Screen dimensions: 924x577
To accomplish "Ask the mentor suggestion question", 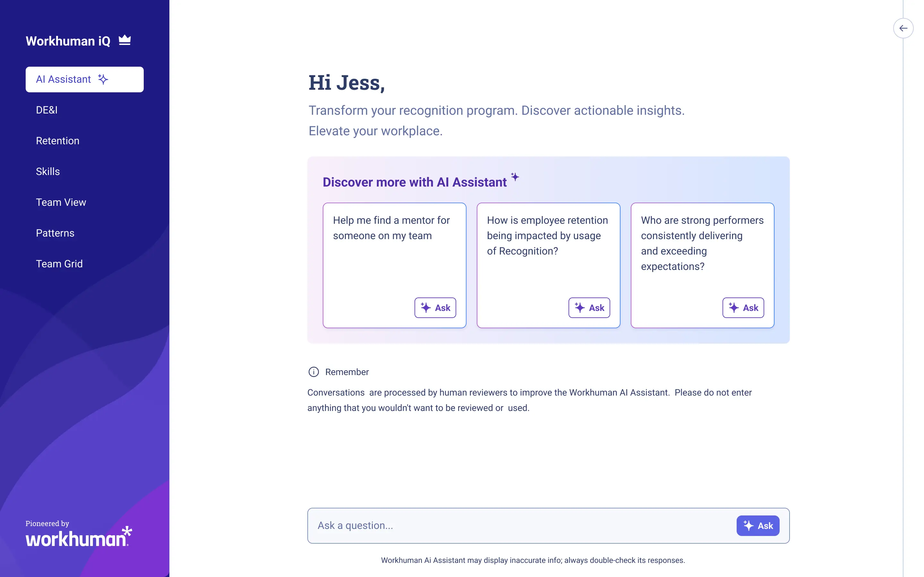I will click(x=435, y=308).
